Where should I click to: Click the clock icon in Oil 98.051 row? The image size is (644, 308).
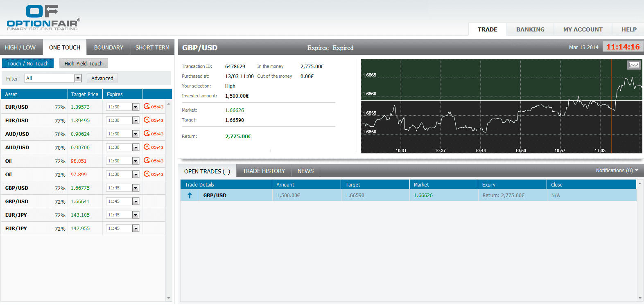coord(147,160)
